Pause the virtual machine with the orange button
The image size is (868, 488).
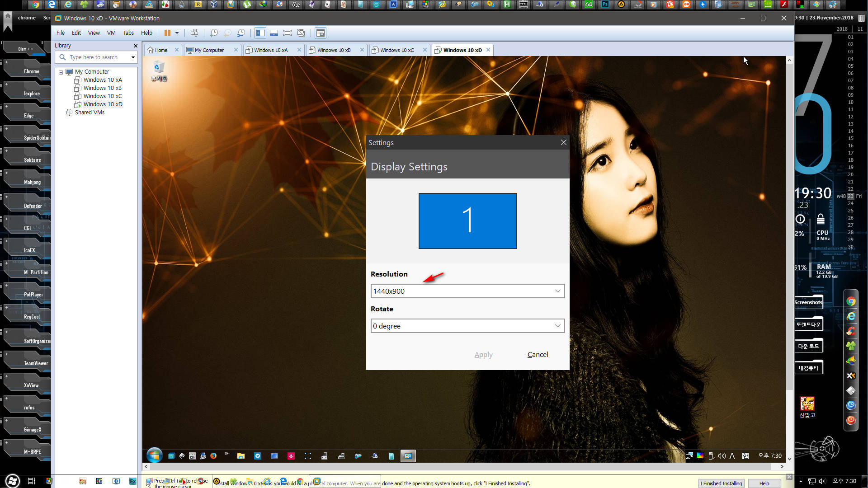[167, 33]
